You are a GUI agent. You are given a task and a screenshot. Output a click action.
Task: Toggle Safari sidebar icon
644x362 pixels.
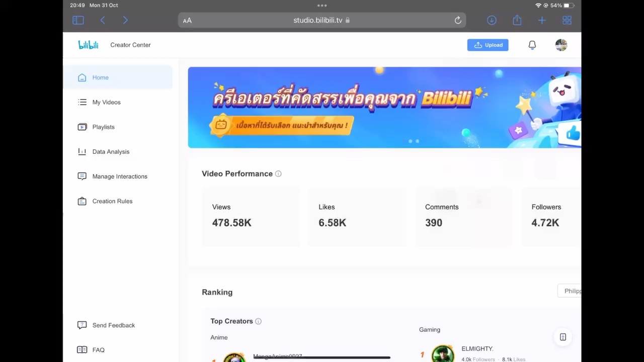[78, 20]
